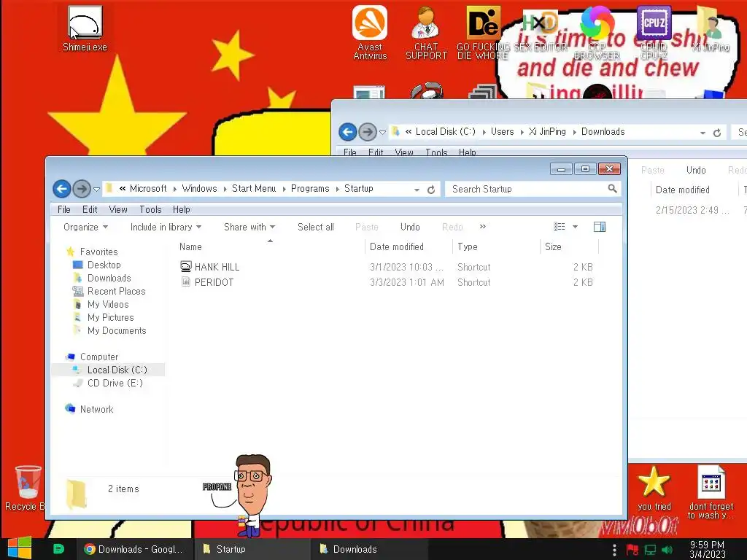747x560 pixels.
Task: Select the PERIDOT shortcut
Action: tap(207, 282)
